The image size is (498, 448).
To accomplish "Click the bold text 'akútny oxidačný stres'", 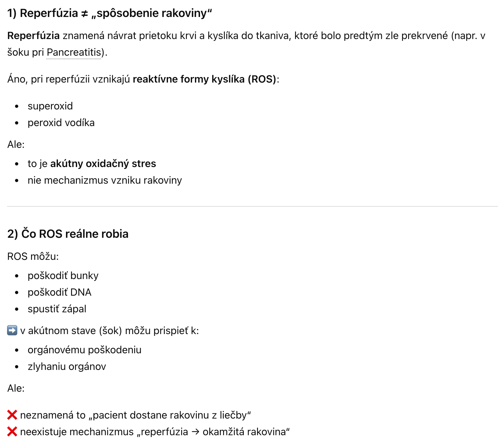I will [x=103, y=164].
